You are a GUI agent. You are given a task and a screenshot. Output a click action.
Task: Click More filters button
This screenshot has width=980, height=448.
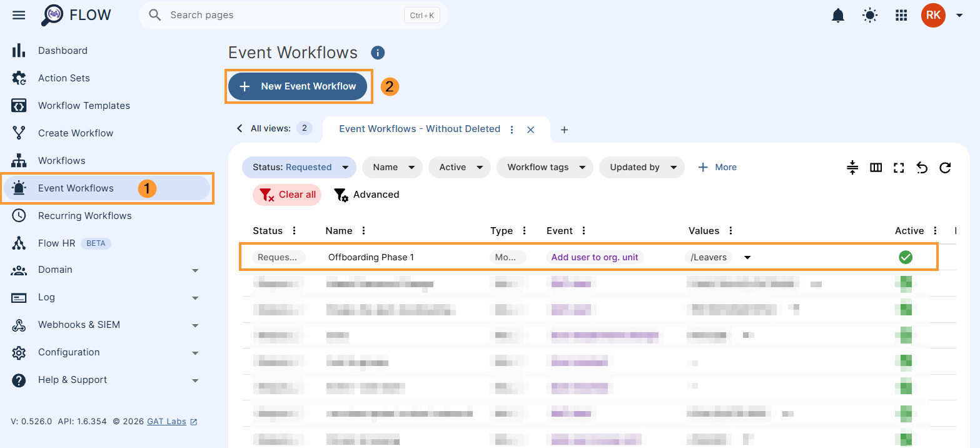click(x=717, y=167)
